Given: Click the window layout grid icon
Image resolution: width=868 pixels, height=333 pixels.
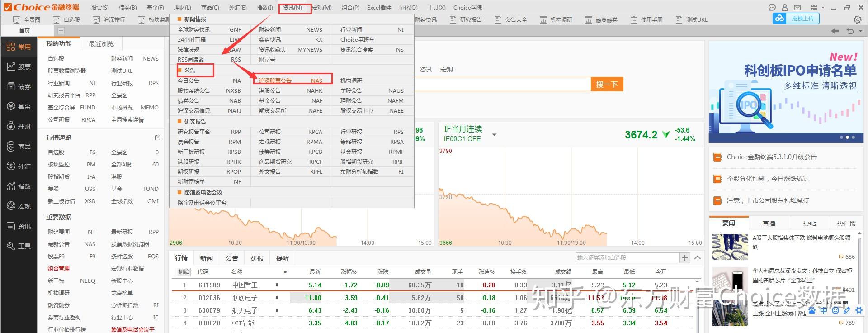Looking at the screenshot, I should tap(814, 7).
